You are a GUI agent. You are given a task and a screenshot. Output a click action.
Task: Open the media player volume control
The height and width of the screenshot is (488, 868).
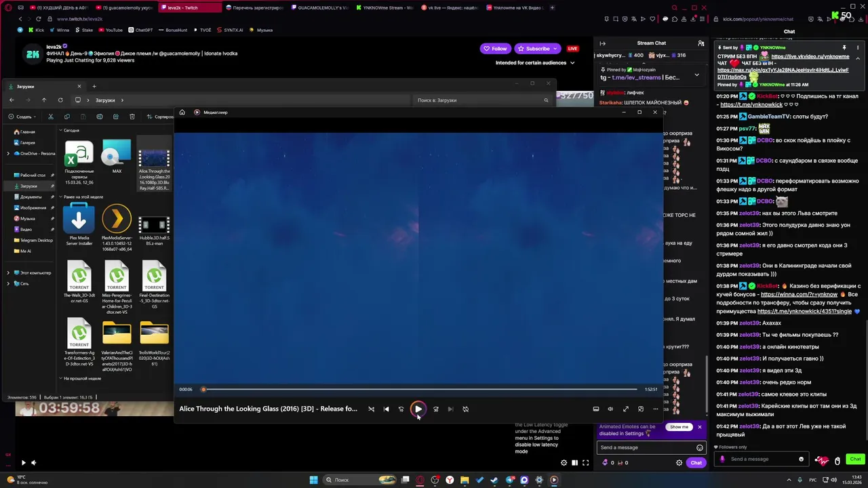point(610,409)
